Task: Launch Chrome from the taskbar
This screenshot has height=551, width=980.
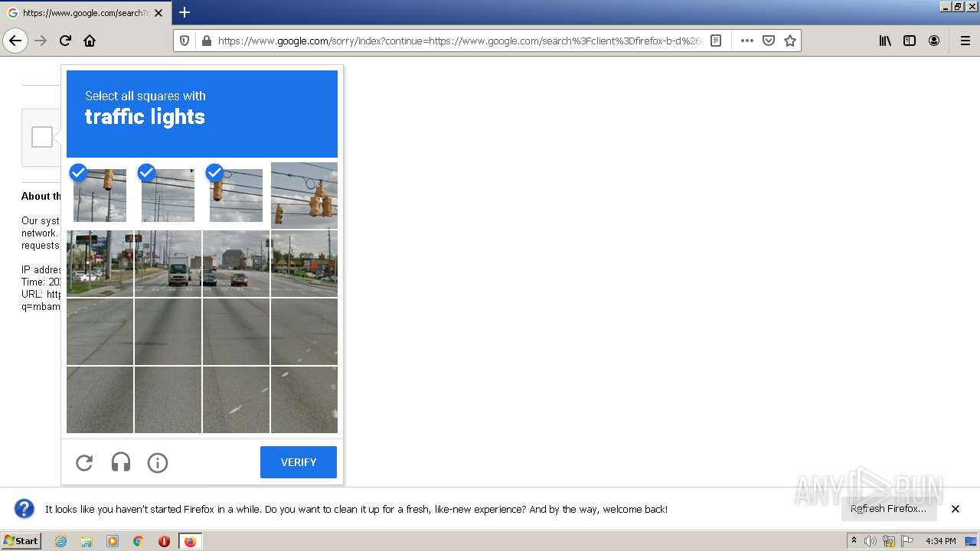Action: coord(139,541)
